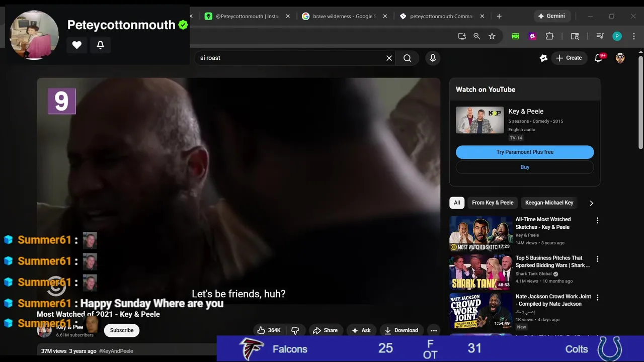The image size is (644, 362).
Task: Click the Create button in YouTube header
Action: (x=569, y=58)
